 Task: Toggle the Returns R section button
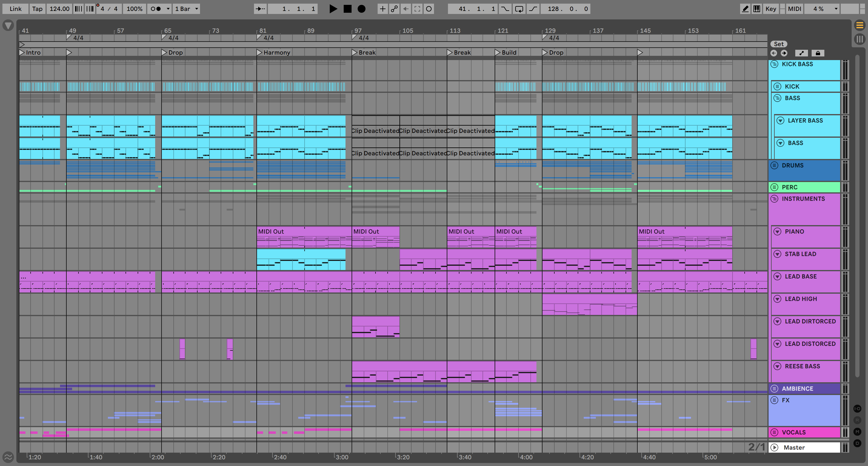[x=857, y=420]
